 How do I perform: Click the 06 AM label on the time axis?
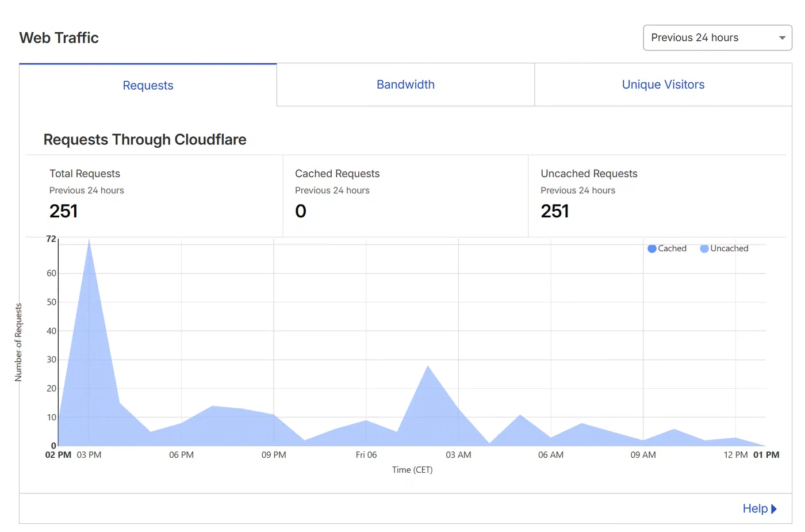pyautogui.click(x=551, y=455)
